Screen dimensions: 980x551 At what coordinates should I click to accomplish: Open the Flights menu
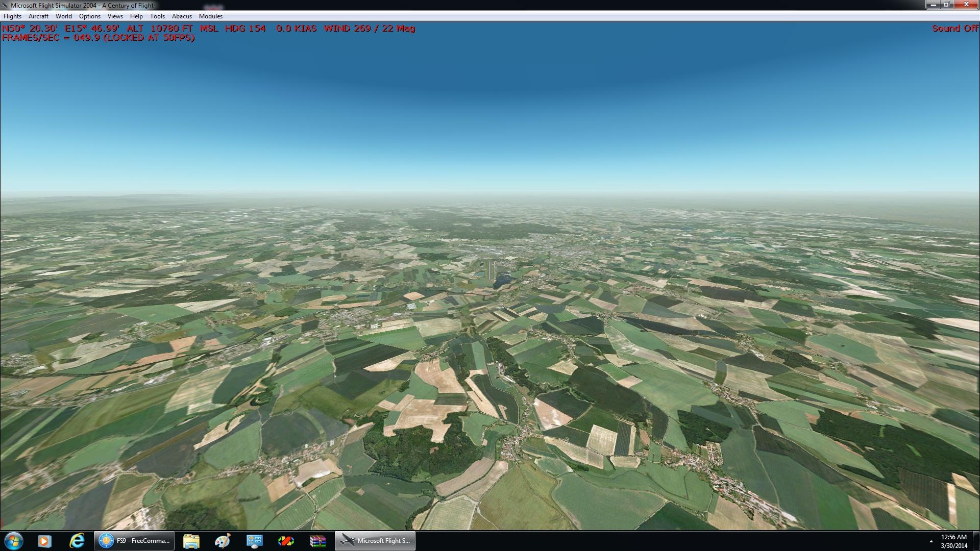pos(12,16)
